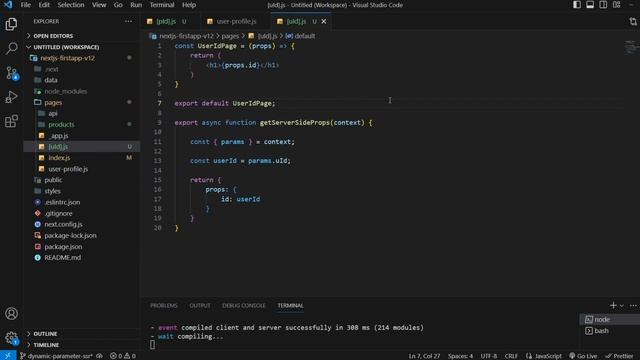640x360 pixels.
Task: Click the CRLF end of line indicator
Action: click(x=511, y=356)
